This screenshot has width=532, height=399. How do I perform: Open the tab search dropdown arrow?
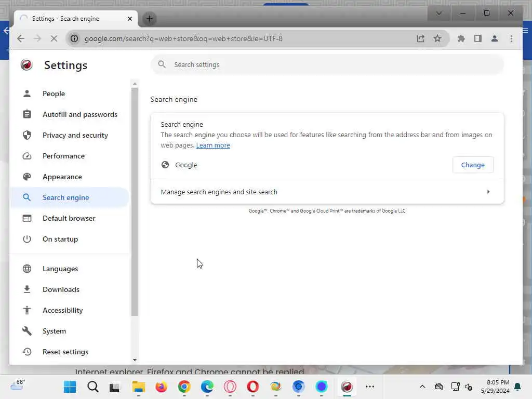(x=438, y=13)
